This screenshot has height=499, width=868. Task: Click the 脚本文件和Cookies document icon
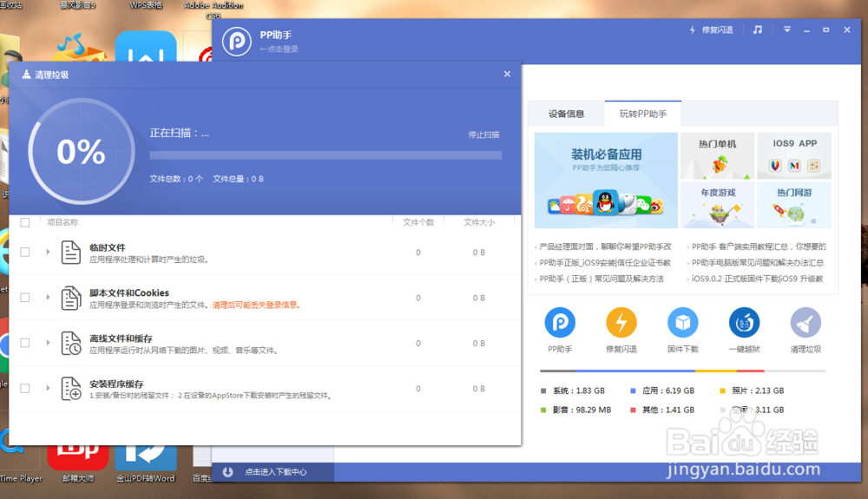click(71, 298)
